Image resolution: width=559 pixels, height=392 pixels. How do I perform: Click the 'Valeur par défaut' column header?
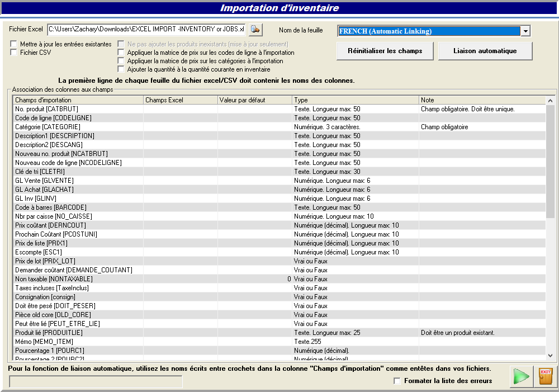pyautogui.click(x=254, y=100)
